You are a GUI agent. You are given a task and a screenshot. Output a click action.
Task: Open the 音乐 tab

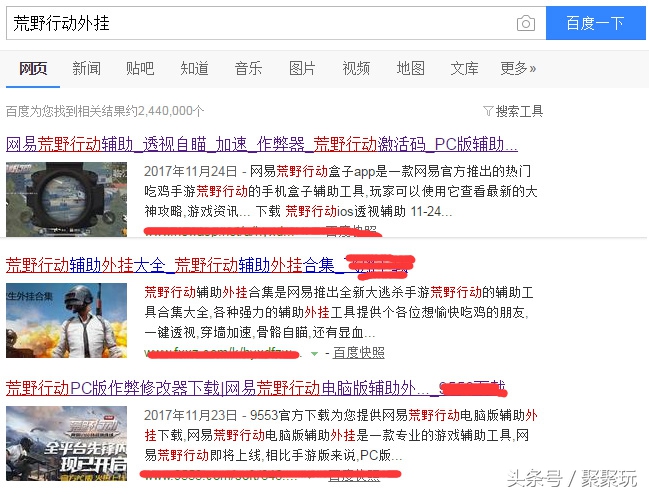coord(248,68)
